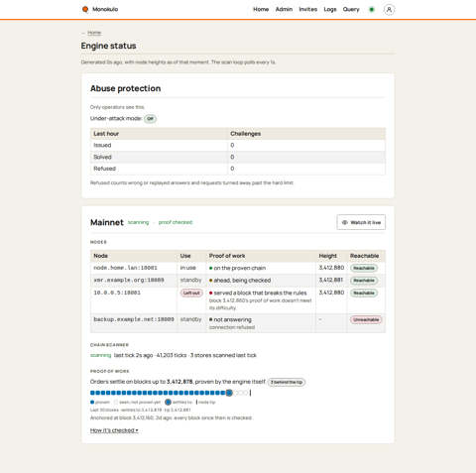The width and height of the screenshot is (476, 473).
Task: Click the Watch it live button
Action: pos(361,222)
